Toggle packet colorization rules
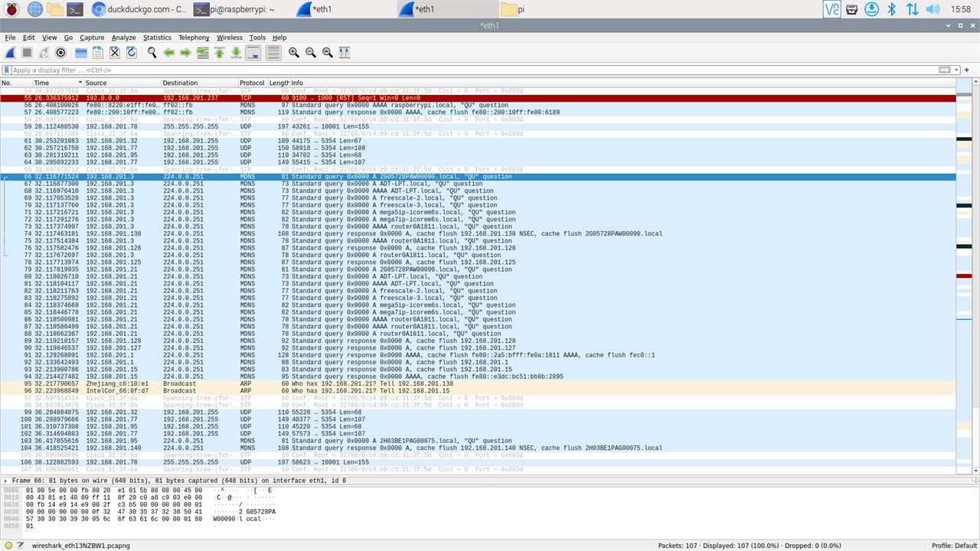Viewport: 980px width, 551px height. pyautogui.click(x=273, y=53)
